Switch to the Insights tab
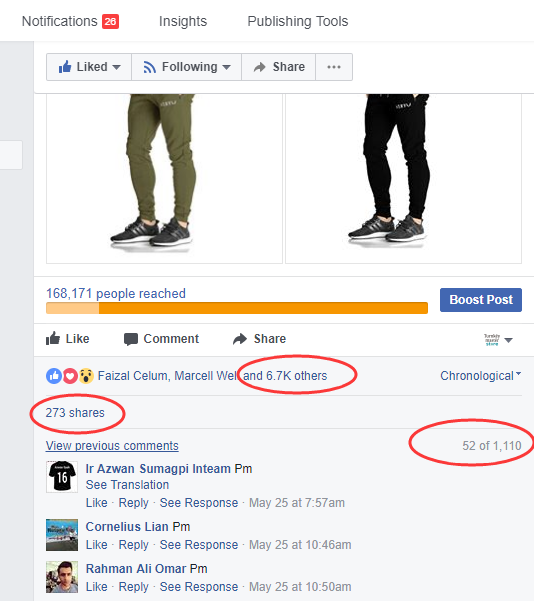Viewport: 534px width, 601px height. [x=183, y=21]
